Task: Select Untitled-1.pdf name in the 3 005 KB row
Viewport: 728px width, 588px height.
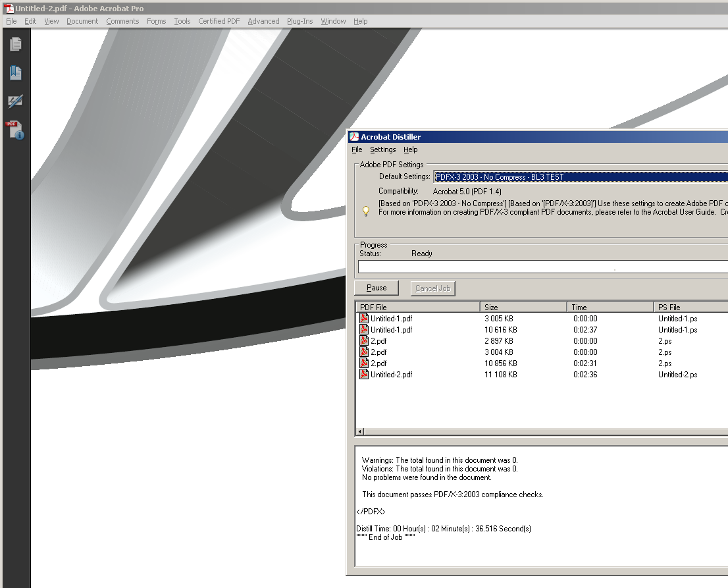Action: click(x=392, y=319)
